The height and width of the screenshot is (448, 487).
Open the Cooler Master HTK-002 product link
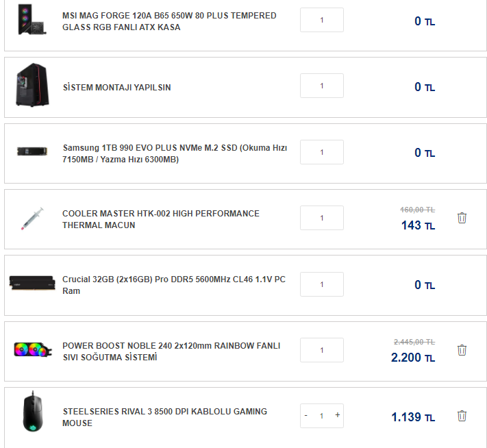point(161,219)
